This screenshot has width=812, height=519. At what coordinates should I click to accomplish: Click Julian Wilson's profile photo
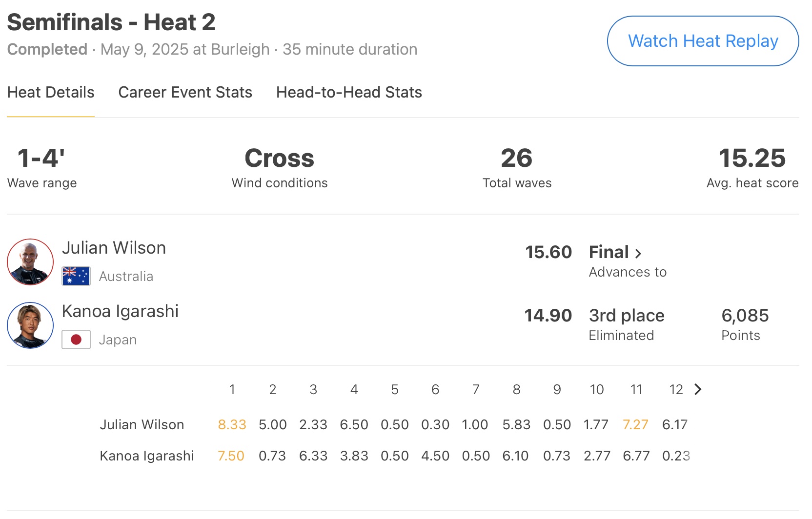[x=30, y=262]
